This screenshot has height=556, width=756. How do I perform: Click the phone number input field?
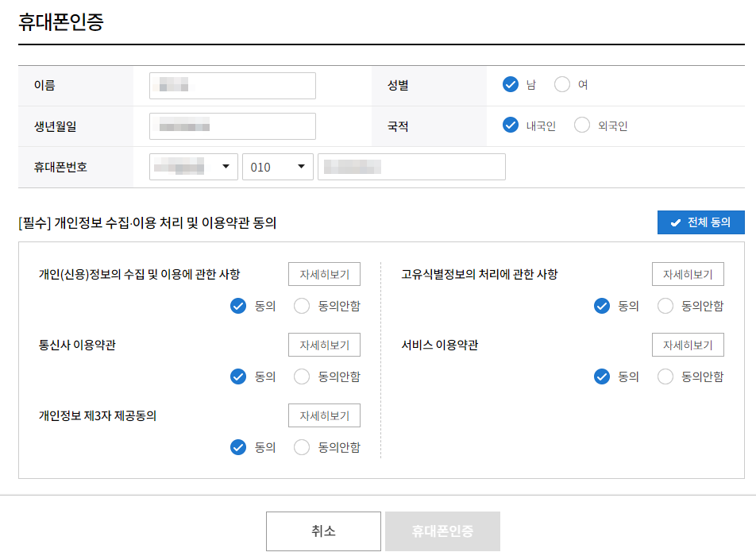411,167
